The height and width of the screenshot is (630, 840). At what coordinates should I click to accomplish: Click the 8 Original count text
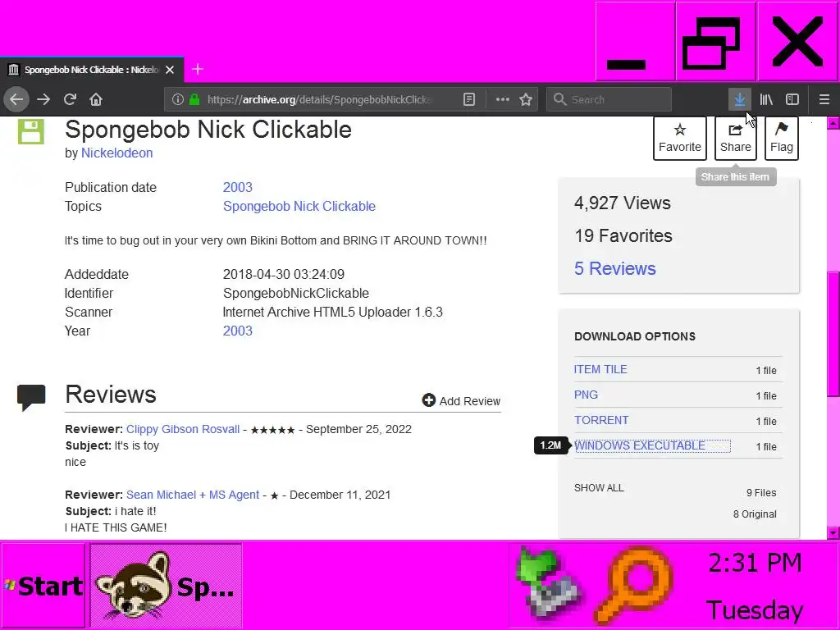pyautogui.click(x=755, y=514)
